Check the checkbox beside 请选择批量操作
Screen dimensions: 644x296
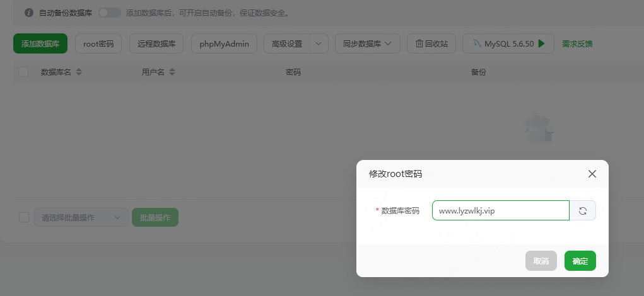click(x=24, y=217)
